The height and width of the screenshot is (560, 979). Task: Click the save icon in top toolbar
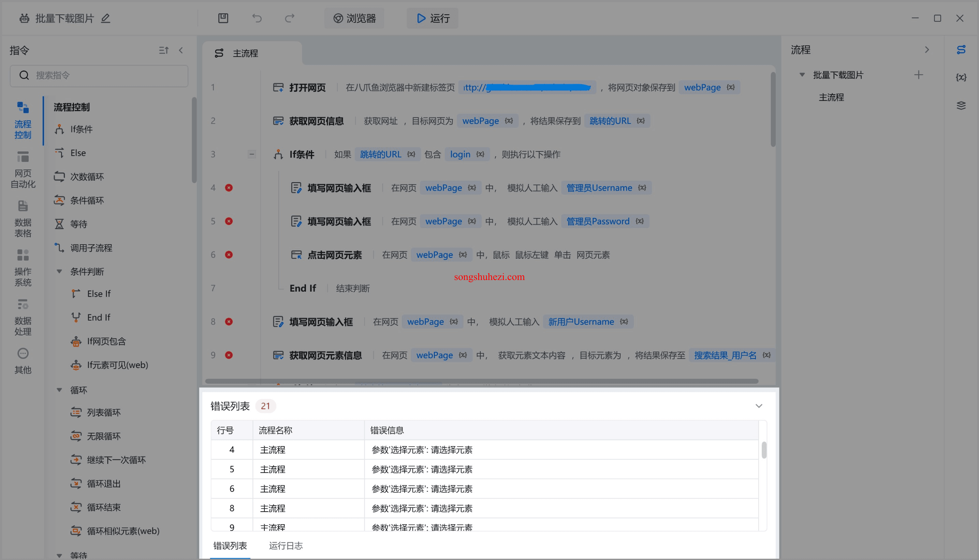[x=223, y=18]
